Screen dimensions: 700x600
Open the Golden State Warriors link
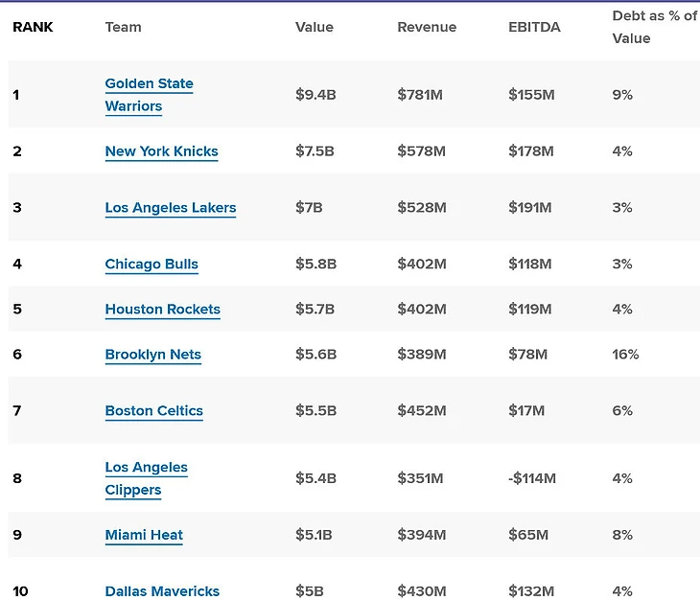coord(149,95)
